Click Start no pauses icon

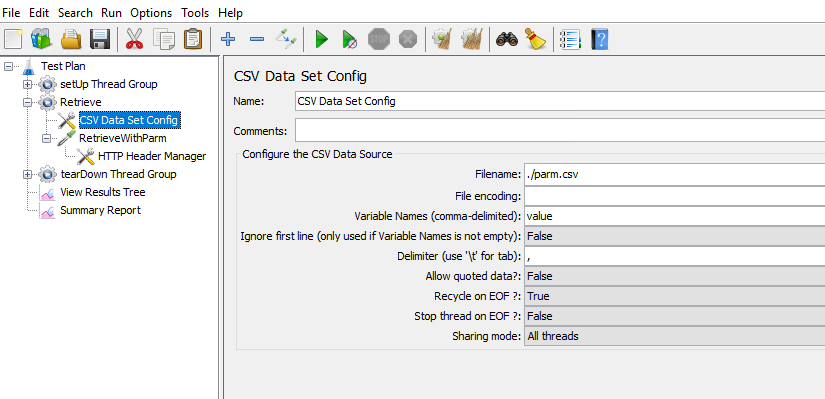[x=350, y=39]
